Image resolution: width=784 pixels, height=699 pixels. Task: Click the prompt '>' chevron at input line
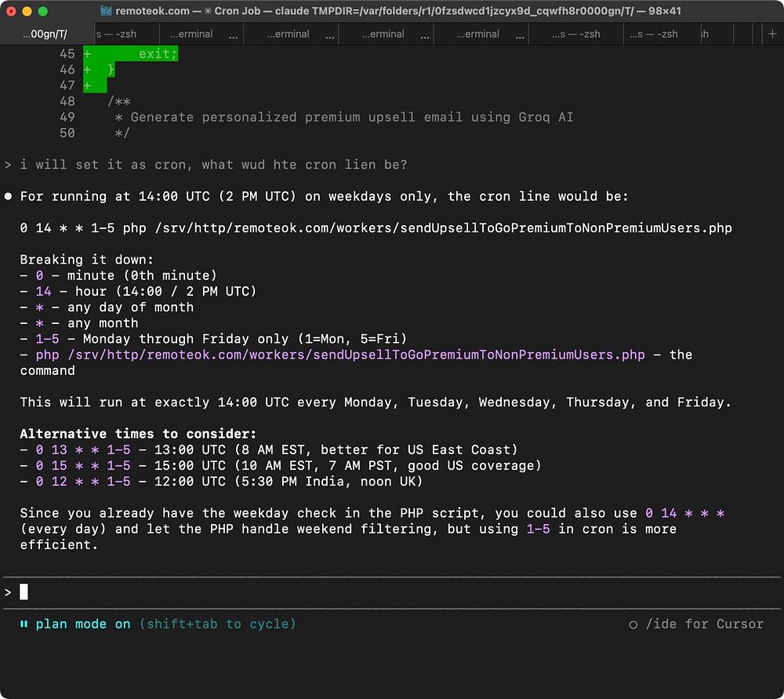pyautogui.click(x=8, y=592)
